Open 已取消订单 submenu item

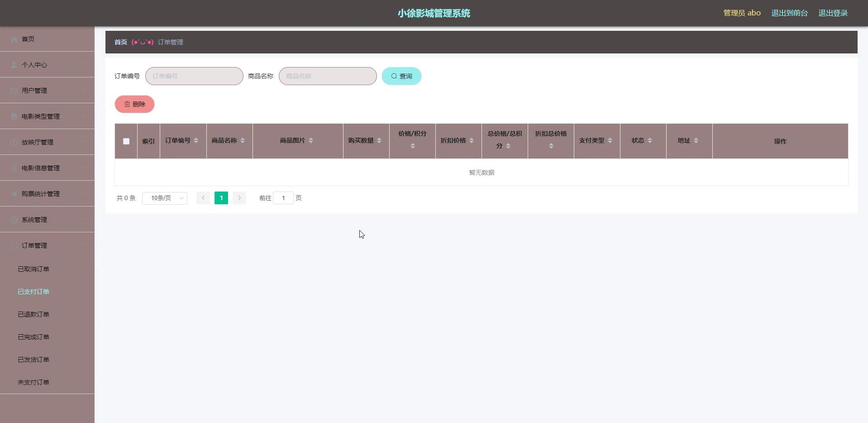pos(33,269)
